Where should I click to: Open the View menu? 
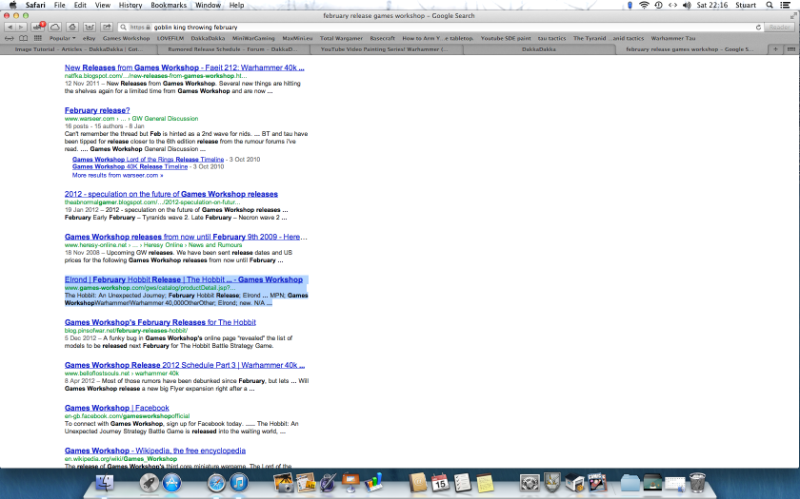pyautogui.click(x=103, y=5)
